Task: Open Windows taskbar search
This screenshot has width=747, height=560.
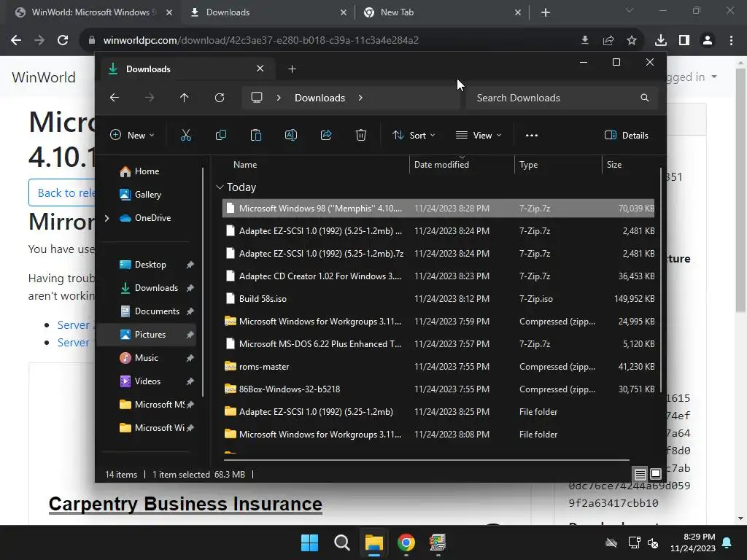Action: [342, 542]
